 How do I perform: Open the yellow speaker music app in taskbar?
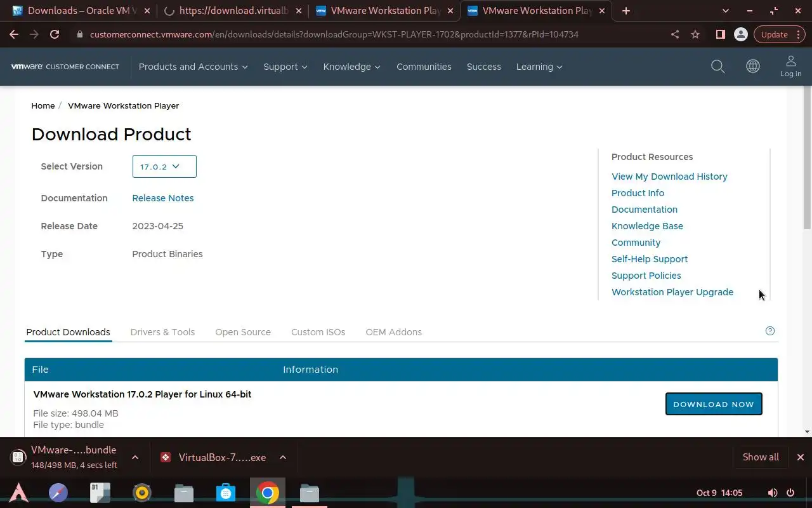142,493
